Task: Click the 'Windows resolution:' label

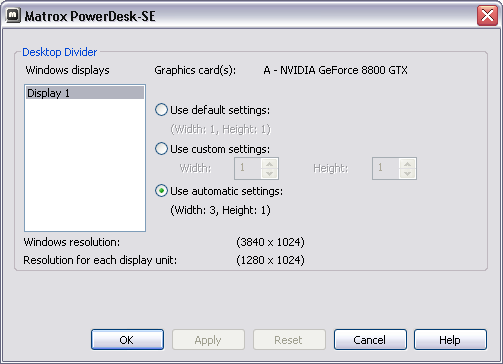Action: (72, 242)
